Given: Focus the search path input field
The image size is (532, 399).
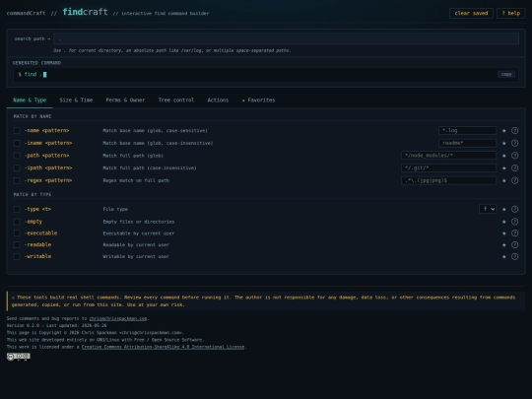Looking at the screenshot, I should pos(286,38).
